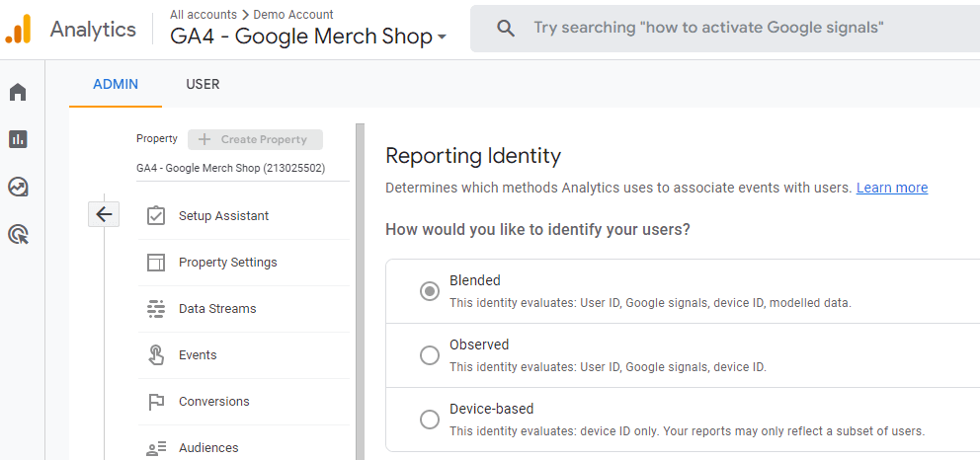Select the Observed reporting identity option
Image resolution: width=980 pixels, height=460 pixels.
tap(430, 355)
